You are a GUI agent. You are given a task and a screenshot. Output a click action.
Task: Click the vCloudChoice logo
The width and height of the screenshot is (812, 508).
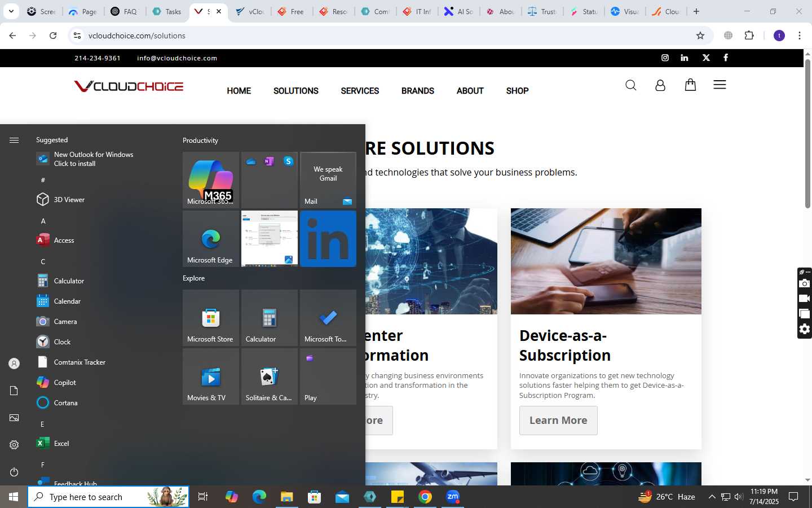pos(129,86)
